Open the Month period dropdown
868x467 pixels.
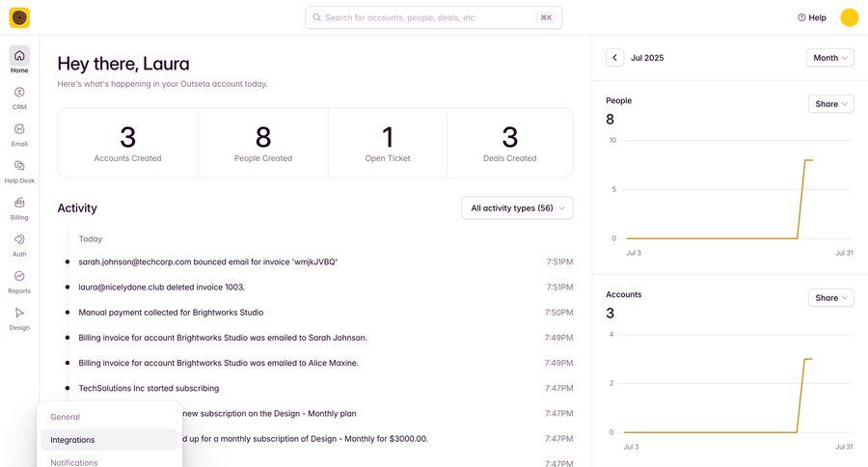click(x=829, y=58)
